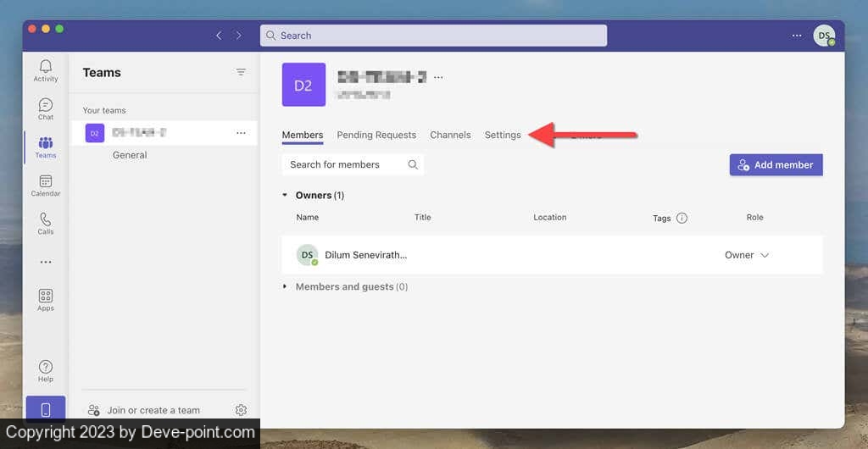
Task: Click Join or create a team
Action: point(153,410)
